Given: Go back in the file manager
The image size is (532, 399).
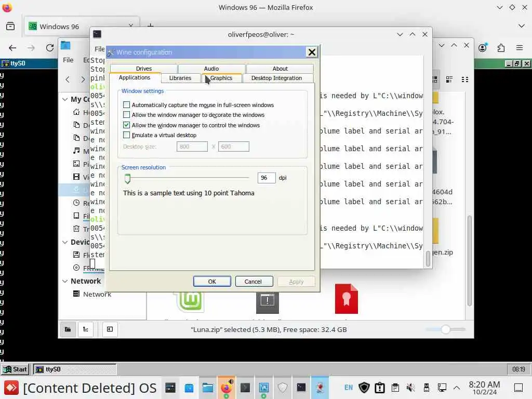Looking at the screenshot, I should 68,79.
